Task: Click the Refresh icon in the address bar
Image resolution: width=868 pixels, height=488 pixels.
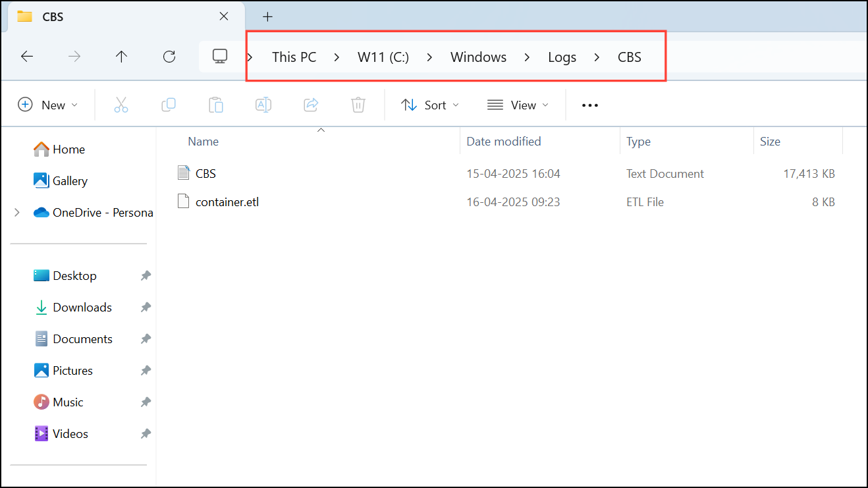Action: pos(169,57)
